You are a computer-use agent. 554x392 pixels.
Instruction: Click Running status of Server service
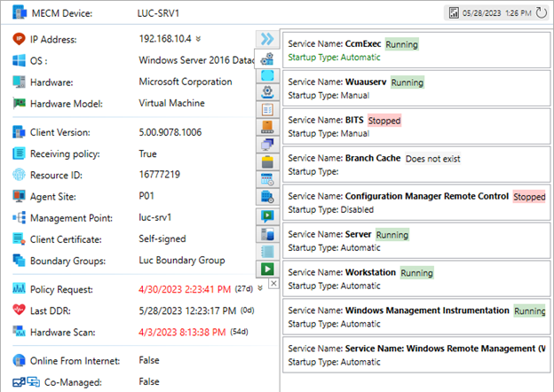pyautogui.click(x=392, y=235)
